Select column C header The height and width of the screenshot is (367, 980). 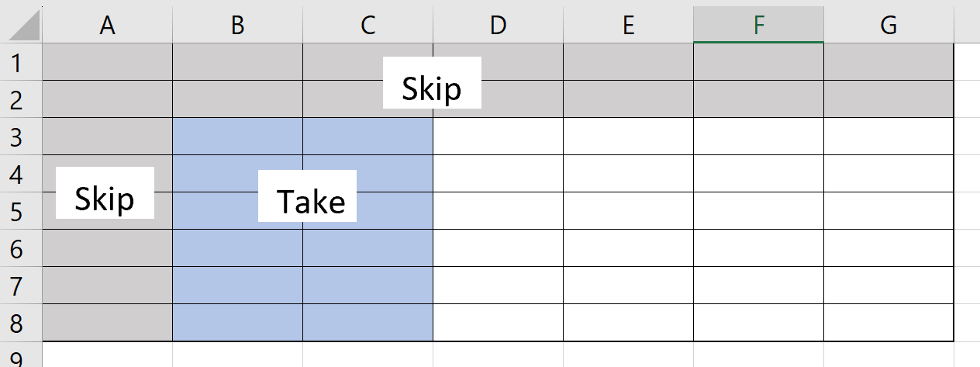click(368, 26)
